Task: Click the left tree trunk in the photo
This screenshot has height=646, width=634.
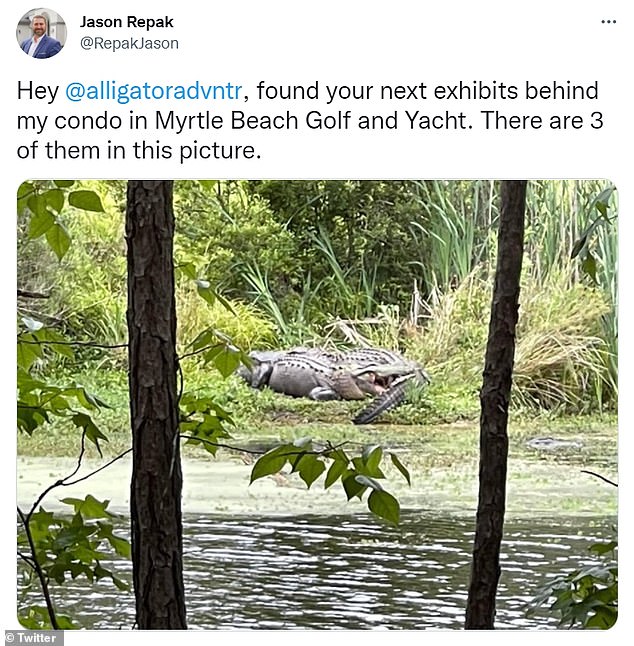Action: click(153, 400)
